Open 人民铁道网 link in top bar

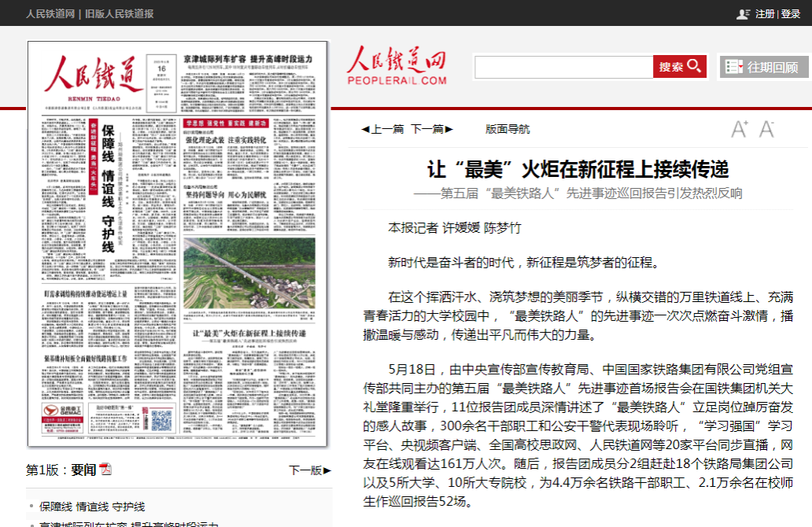(x=50, y=13)
